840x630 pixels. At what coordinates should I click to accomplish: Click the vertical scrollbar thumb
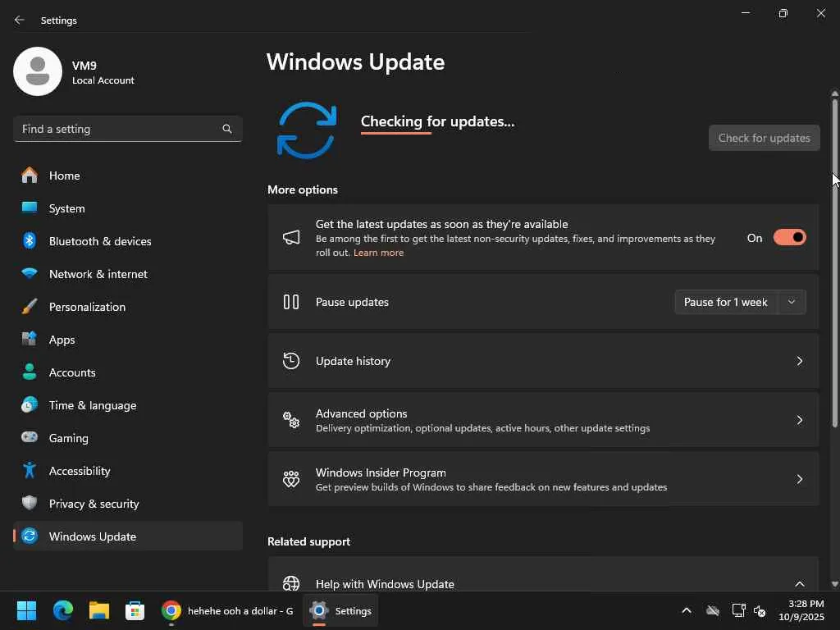(x=834, y=262)
